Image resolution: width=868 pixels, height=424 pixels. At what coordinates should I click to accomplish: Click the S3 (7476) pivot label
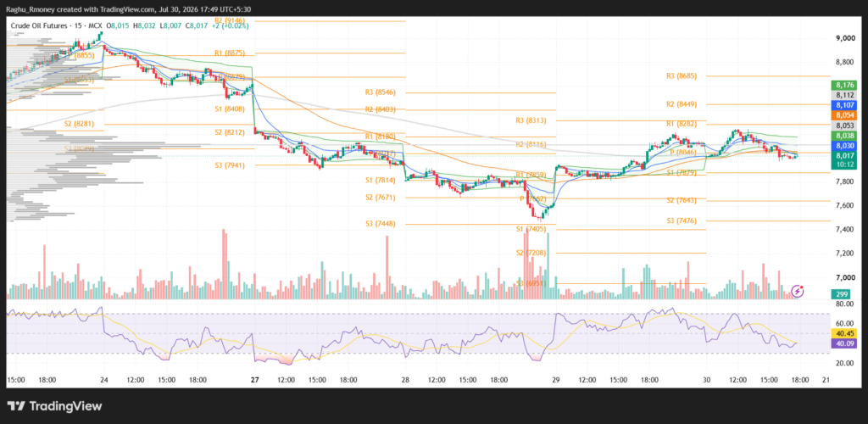pyautogui.click(x=682, y=220)
